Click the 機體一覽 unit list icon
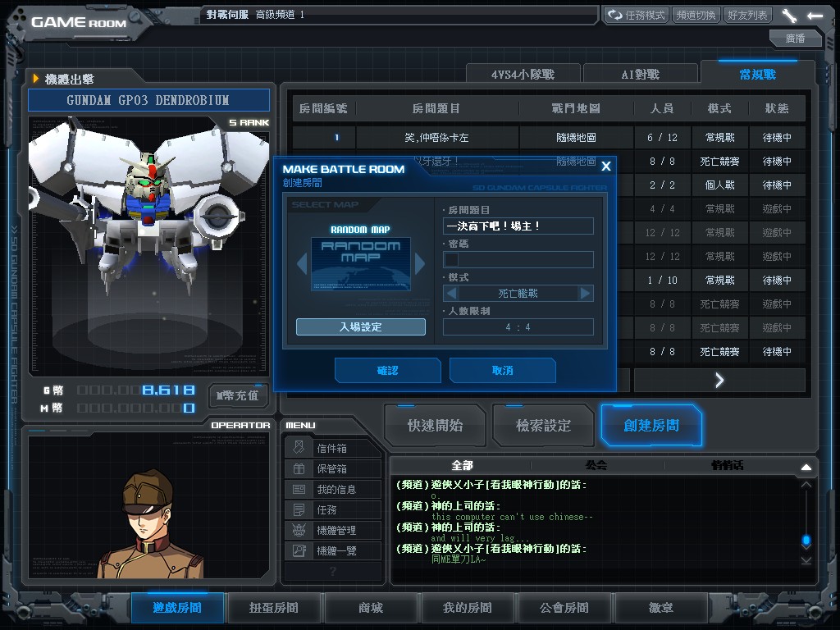 (299, 550)
